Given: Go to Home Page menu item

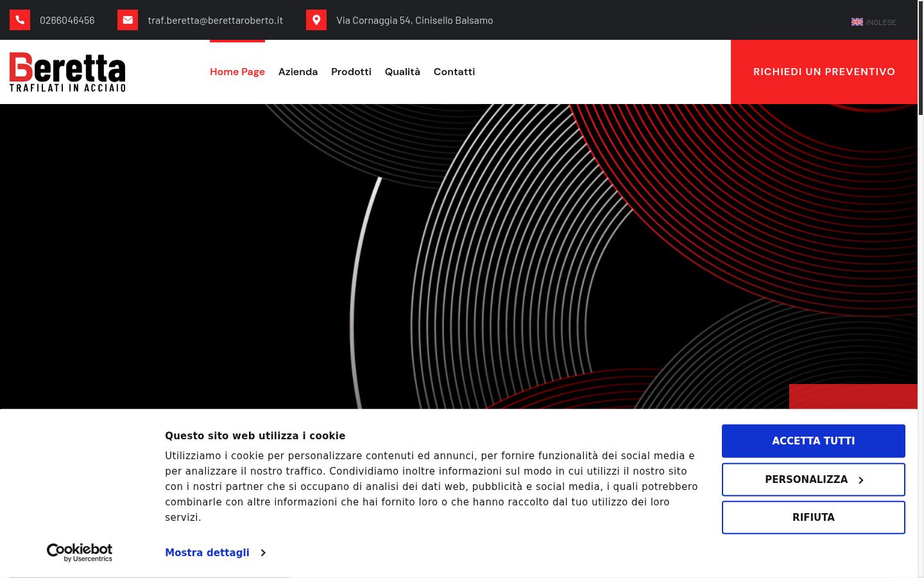Looking at the screenshot, I should [237, 72].
